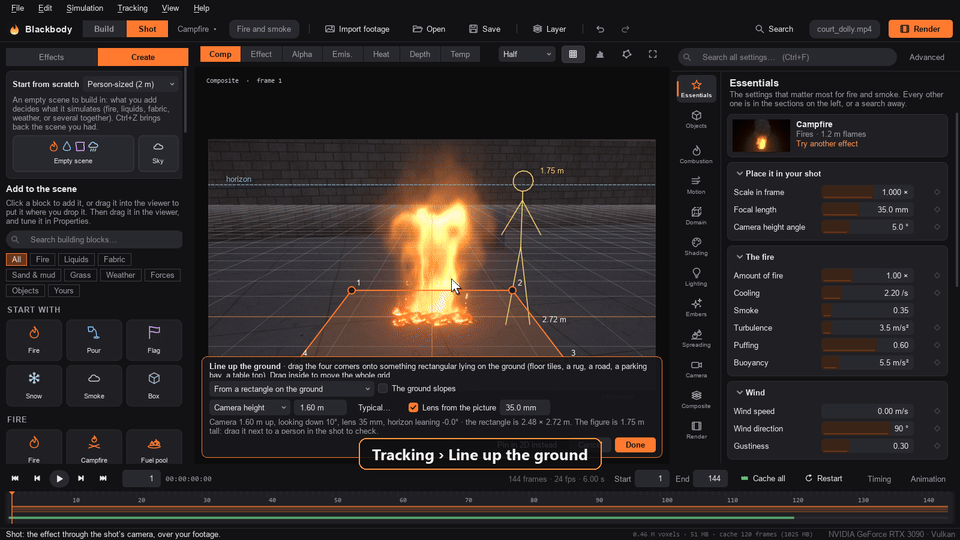Adjust the Smoke slider
This screenshot has height=540, width=960.
867,310
